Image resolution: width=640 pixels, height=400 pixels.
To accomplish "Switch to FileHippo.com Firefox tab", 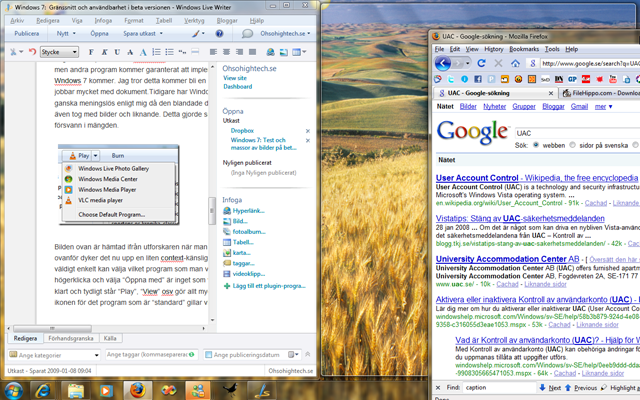I will click(x=600, y=93).
